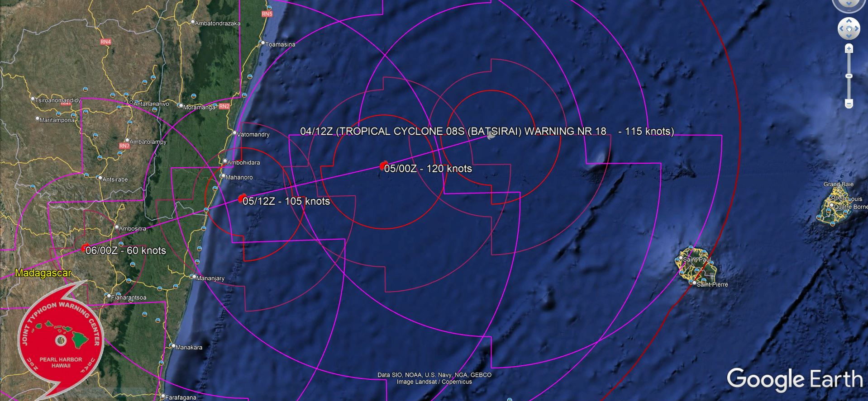The height and width of the screenshot is (401, 868).
Task: Select the 05/00Z cyclone position marker
Action: tap(384, 165)
